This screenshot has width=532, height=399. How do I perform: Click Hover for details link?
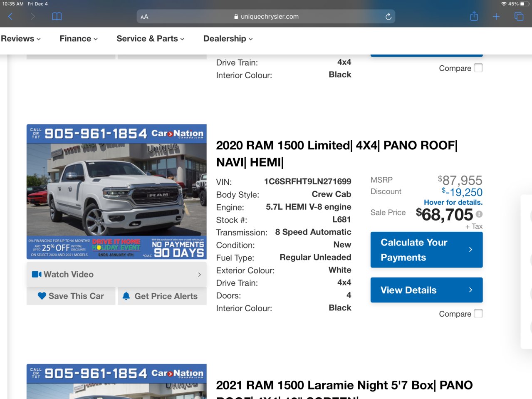453,202
